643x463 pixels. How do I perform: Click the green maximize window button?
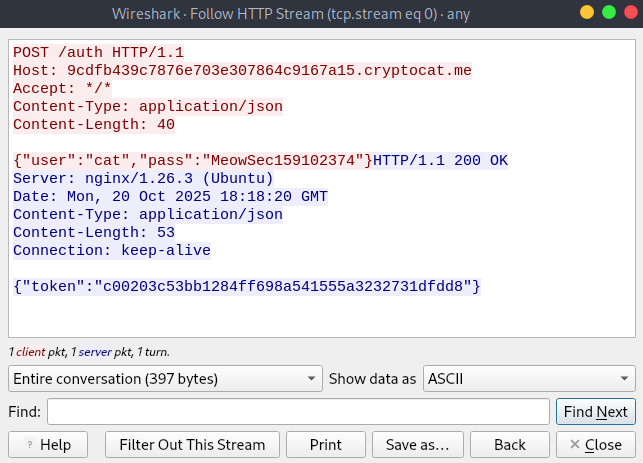point(609,12)
